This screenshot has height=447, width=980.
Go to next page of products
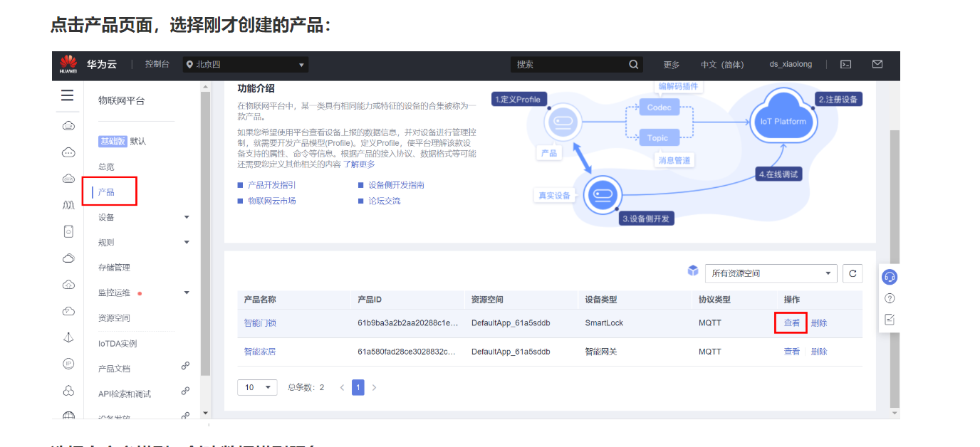coord(374,387)
